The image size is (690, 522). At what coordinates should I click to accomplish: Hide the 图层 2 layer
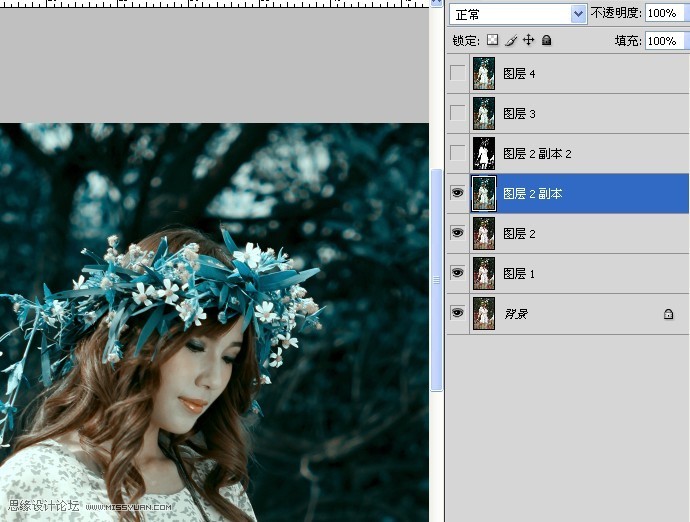(458, 233)
